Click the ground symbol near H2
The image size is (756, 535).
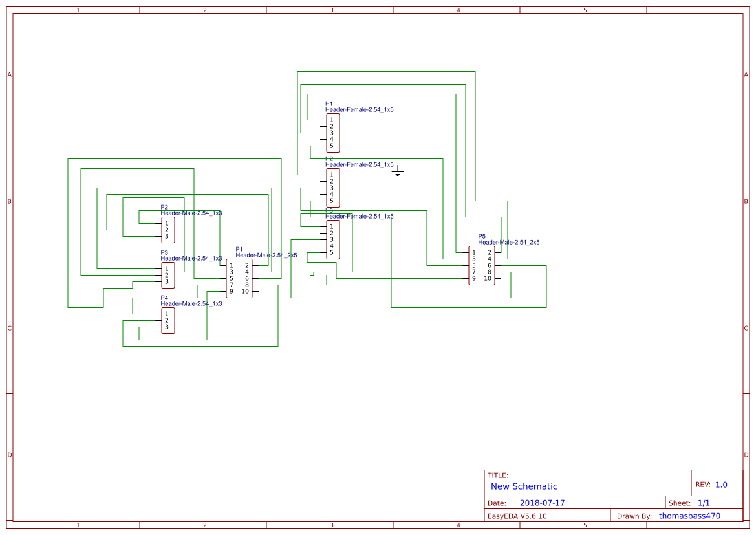pyautogui.click(x=399, y=170)
